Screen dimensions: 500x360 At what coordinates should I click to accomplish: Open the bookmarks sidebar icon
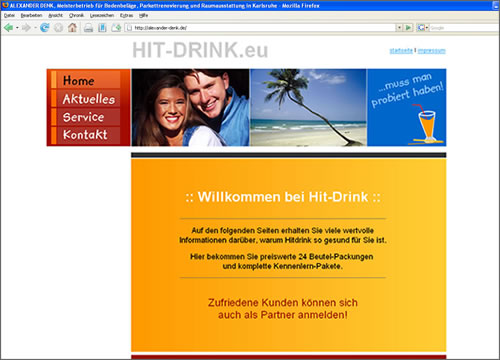coord(102,28)
